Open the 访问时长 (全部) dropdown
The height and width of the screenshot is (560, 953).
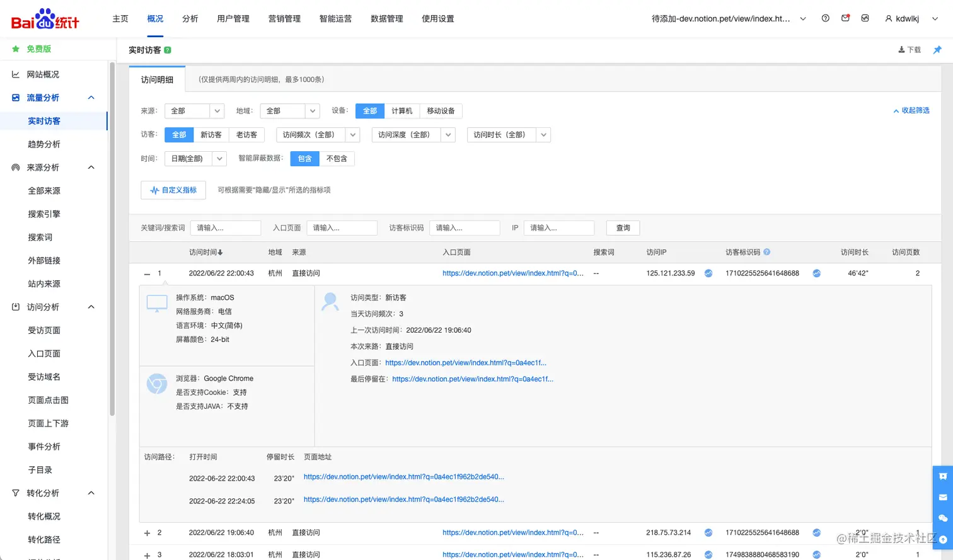click(509, 135)
